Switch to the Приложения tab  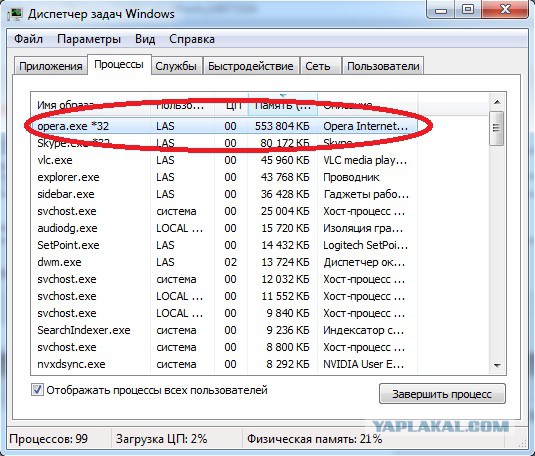50,66
